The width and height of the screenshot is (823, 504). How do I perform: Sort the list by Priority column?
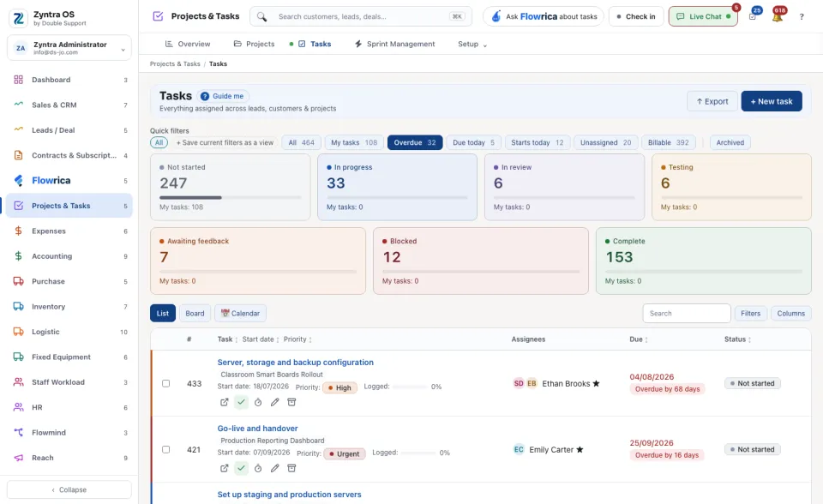point(297,339)
